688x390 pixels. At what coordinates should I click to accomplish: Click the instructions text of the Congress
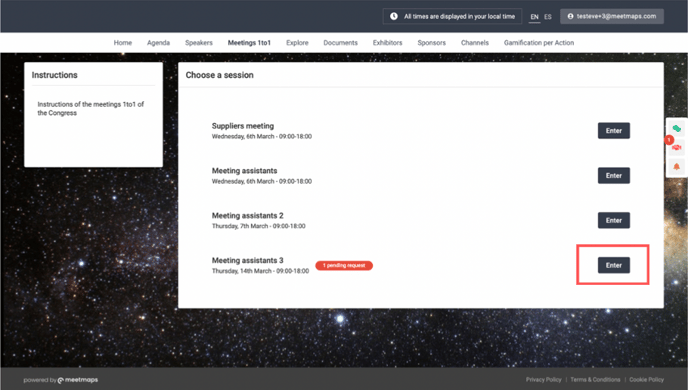[x=90, y=108]
